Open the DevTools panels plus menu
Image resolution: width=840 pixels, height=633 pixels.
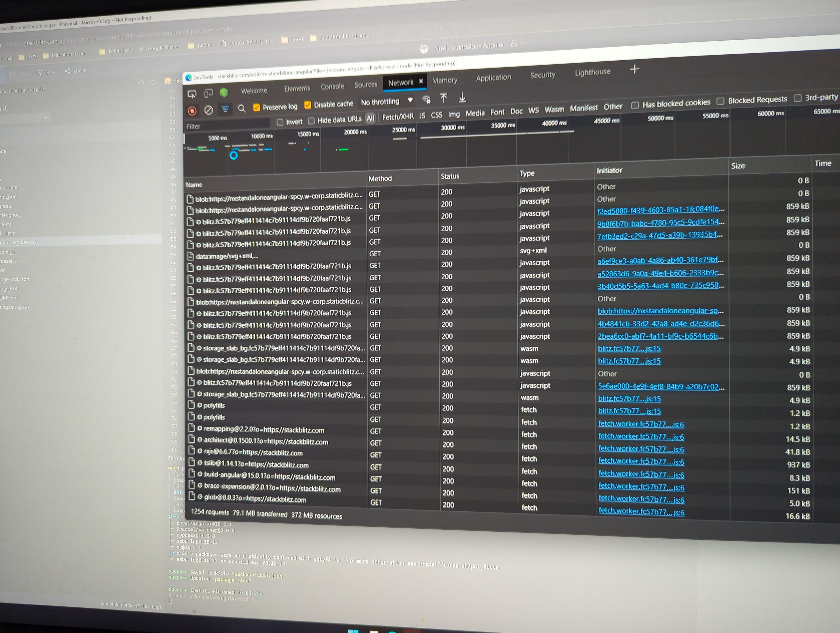634,69
